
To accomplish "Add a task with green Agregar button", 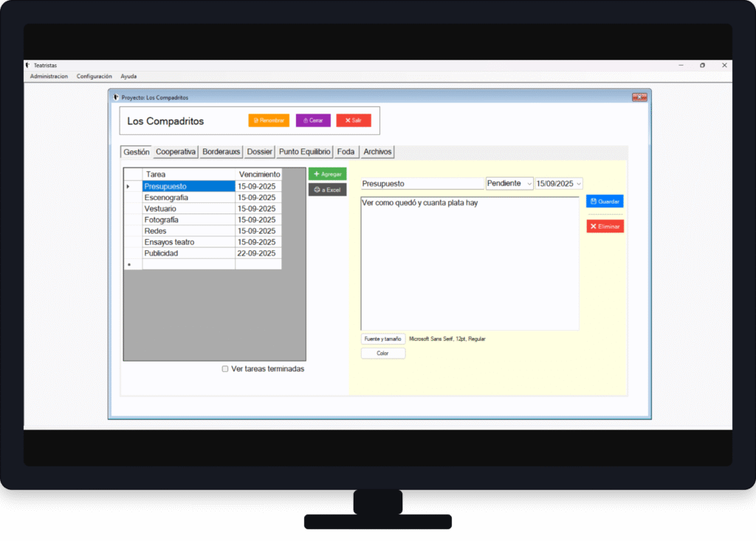I will point(327,174).
